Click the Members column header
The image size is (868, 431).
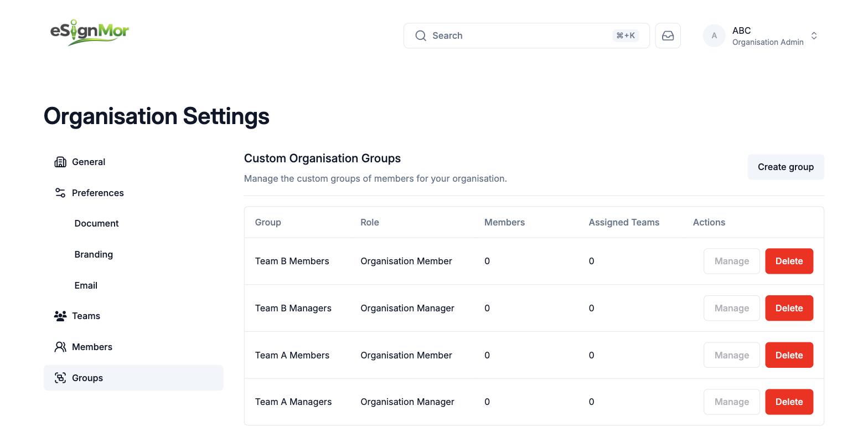pyautogui.click(x=504, y=222)
